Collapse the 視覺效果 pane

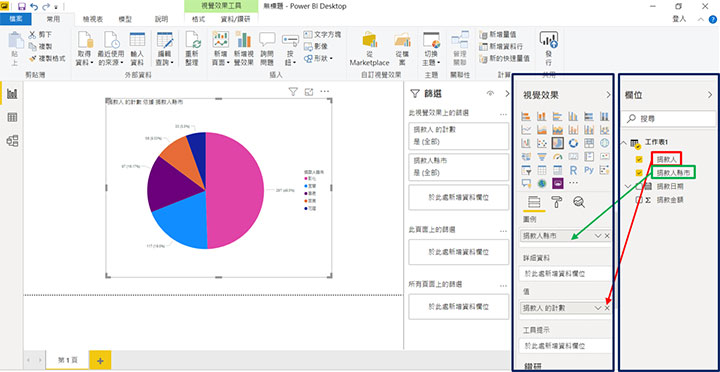[608, 95]
